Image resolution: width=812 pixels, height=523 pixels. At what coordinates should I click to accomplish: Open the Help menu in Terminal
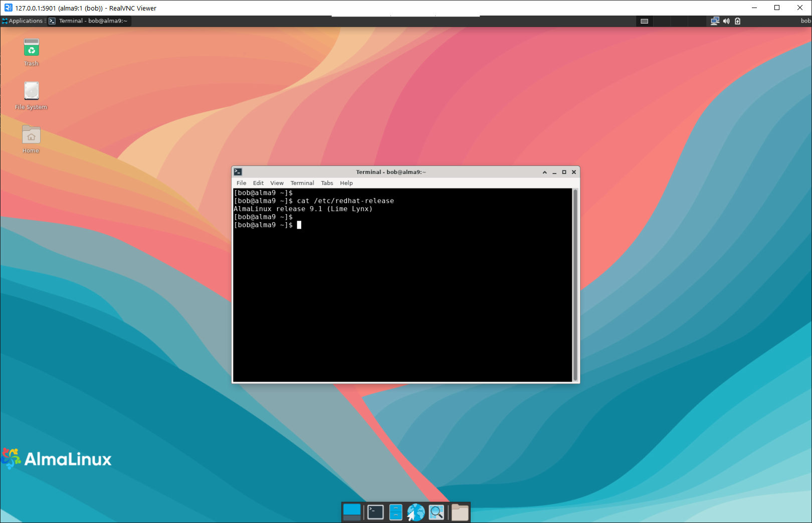pos(346,183)
